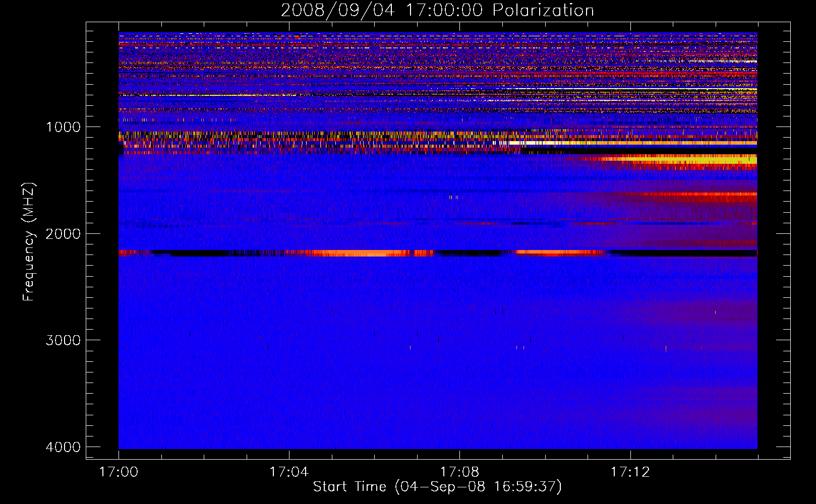Click the "Start Time (04-Sep-08 16:59:37)" label
The height and width of the screenshot is (504, 816).
point(437,487)
